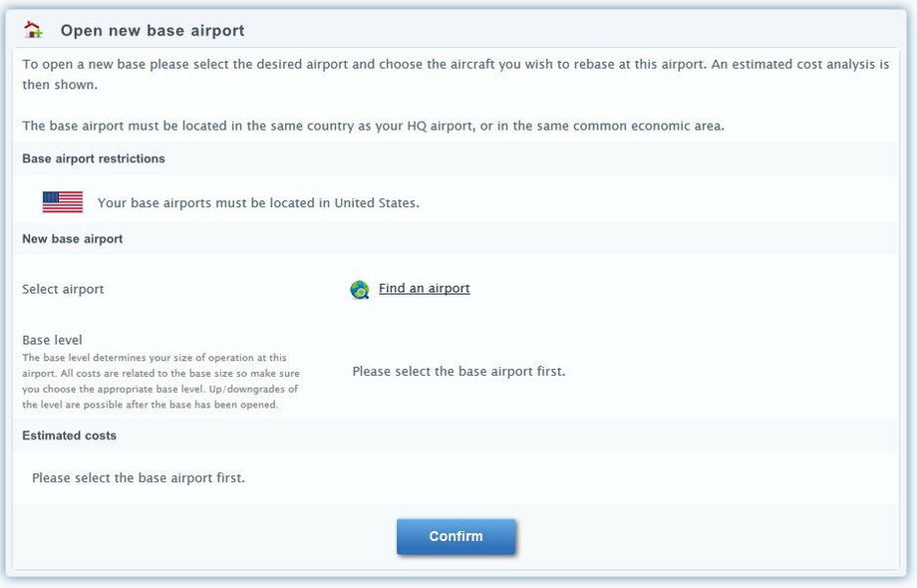The height and width of the screenshot is (588, 917).
Task: Click the same country as HQ airport sentence
Action: [373, 127]
